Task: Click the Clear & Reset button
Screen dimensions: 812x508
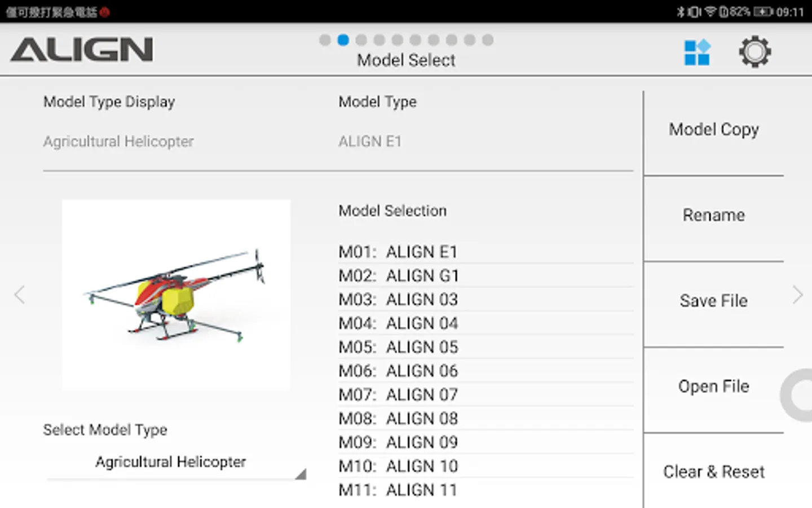Action: pos(714,472)
